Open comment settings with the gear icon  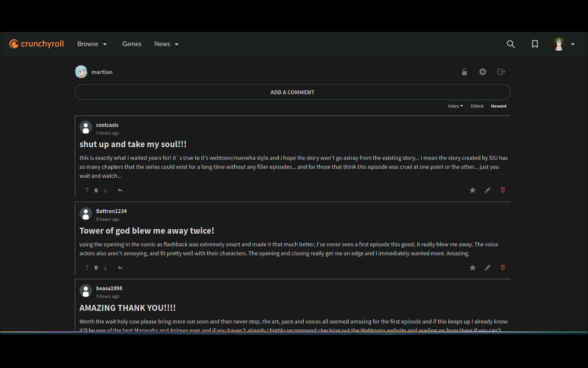coord(482,72)
